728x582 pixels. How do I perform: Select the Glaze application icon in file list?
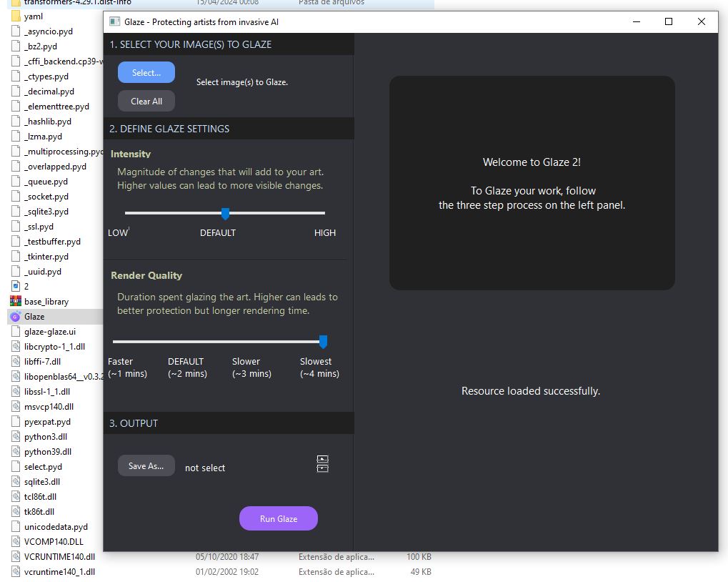[x=15, y=316]
